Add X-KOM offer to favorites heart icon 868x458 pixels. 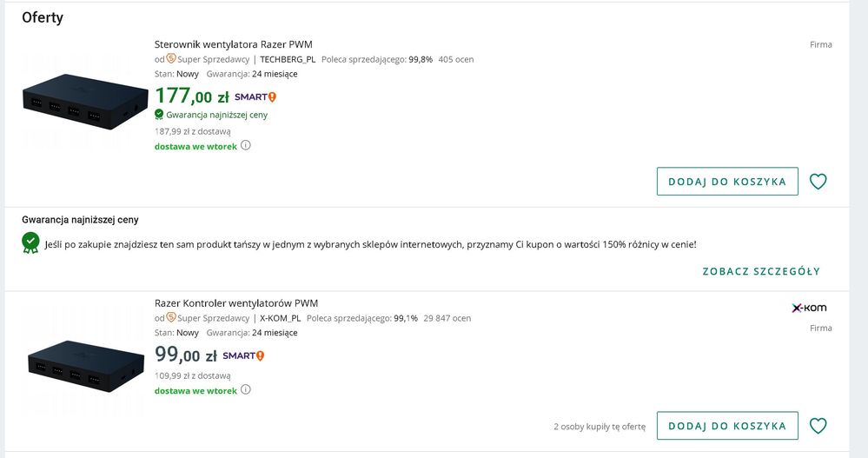[x=818, y=426]
